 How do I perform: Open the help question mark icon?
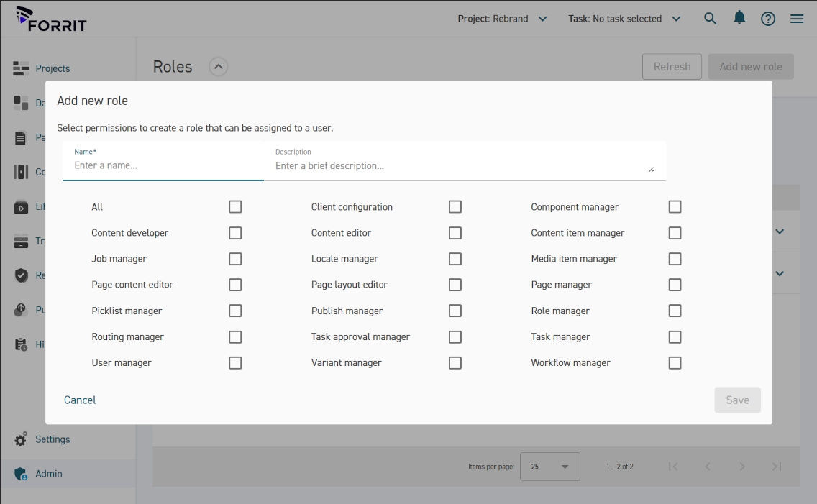pos(767,19)
